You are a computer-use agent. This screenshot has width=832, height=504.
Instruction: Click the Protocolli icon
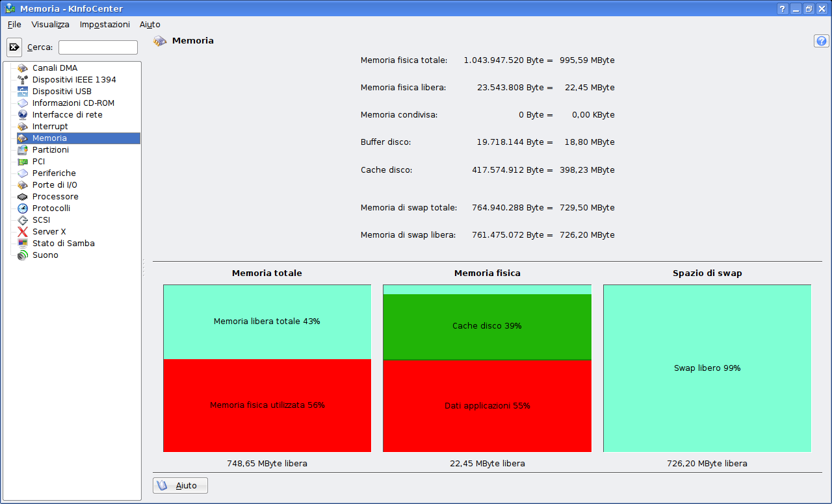coord(23,208)
